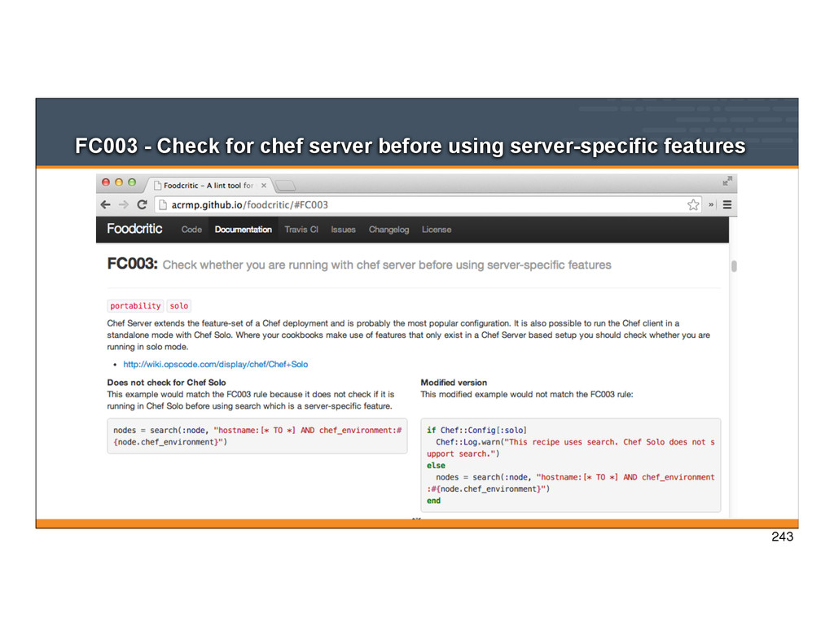The height and width of the screenshot is (644, 834).
Task: Click the nodes = search code block
Action: coord(257,436)
